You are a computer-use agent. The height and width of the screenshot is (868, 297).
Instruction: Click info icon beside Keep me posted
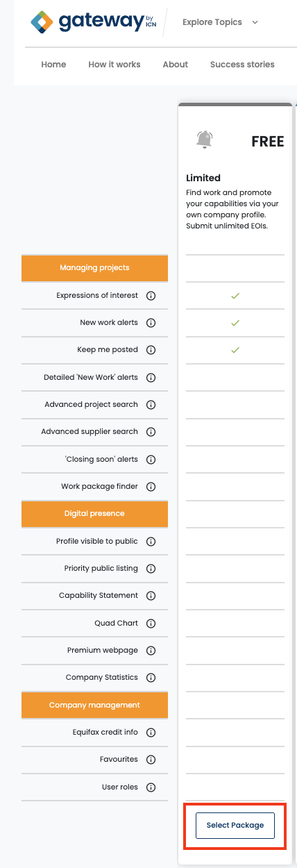click(151, 350)
